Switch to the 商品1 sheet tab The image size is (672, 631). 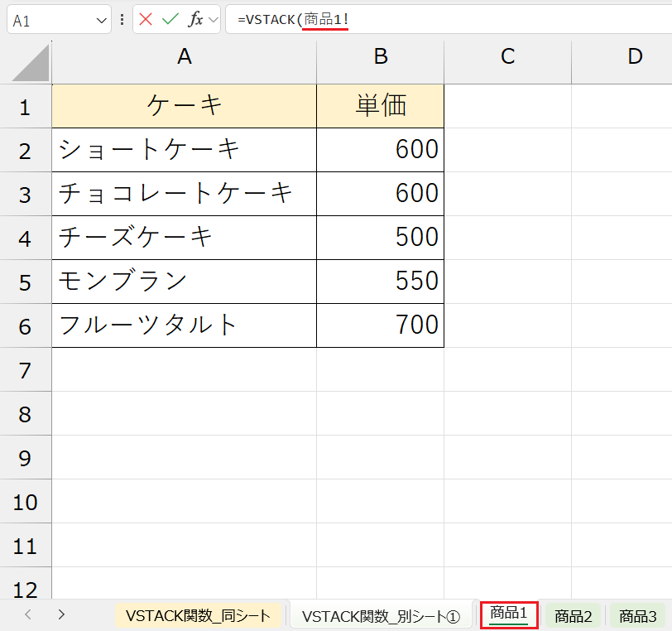[x=509, y=614]
